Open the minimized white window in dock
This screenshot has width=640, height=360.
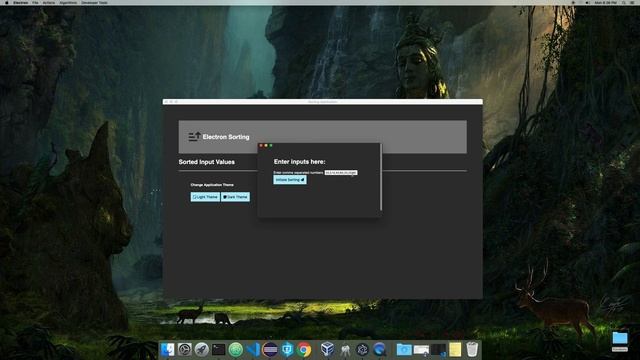(421, 350)
